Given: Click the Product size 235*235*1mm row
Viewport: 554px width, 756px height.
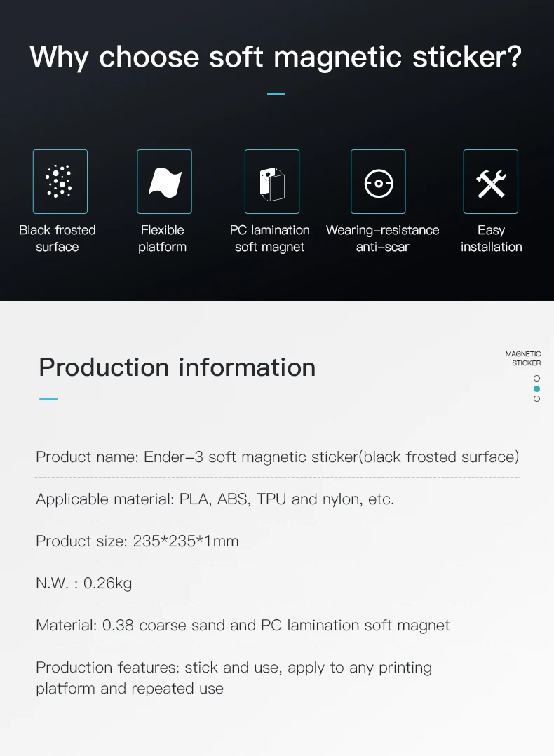Looking at the screenshot, I should tap(137, 541).
